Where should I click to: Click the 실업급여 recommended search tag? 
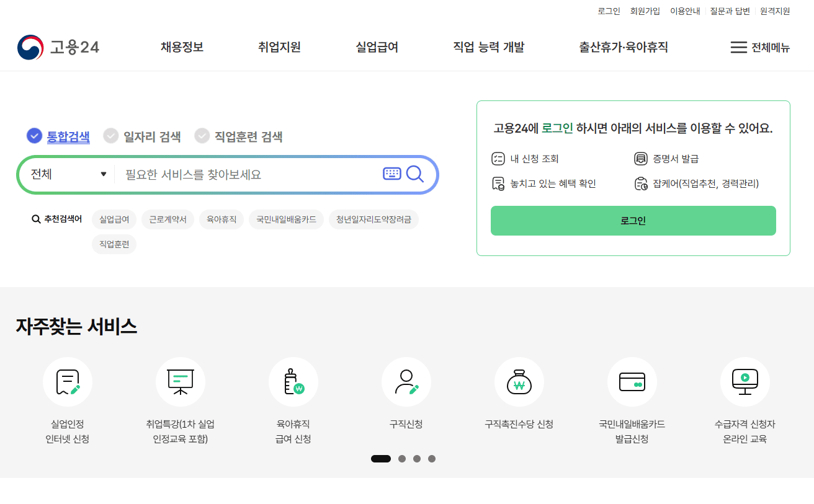point(114,219)
